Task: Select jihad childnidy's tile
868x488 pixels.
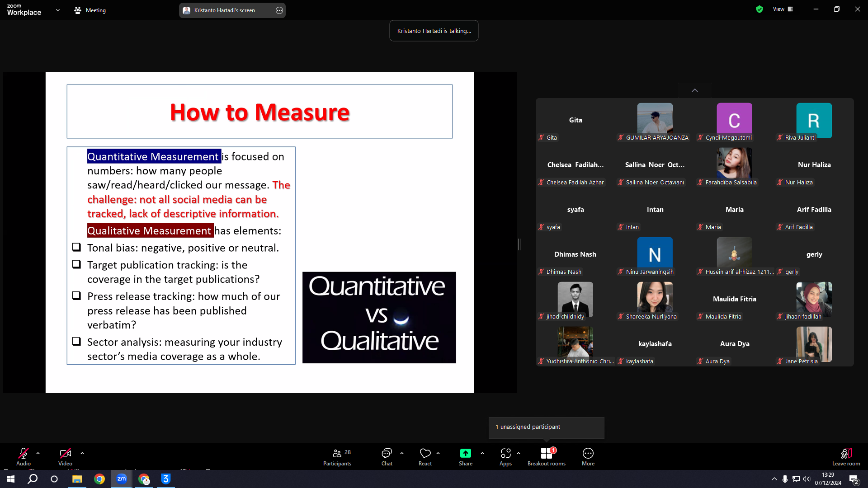Action: pos(576,300)
